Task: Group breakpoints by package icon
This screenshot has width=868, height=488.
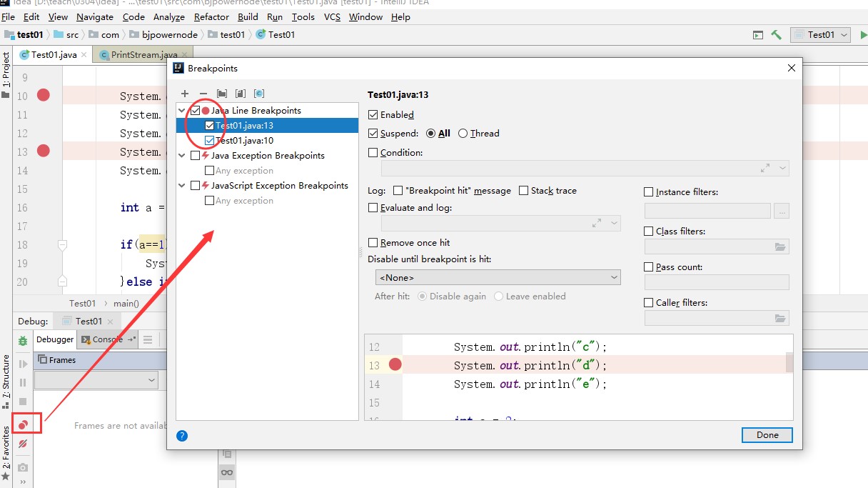Action: (222, 94)
